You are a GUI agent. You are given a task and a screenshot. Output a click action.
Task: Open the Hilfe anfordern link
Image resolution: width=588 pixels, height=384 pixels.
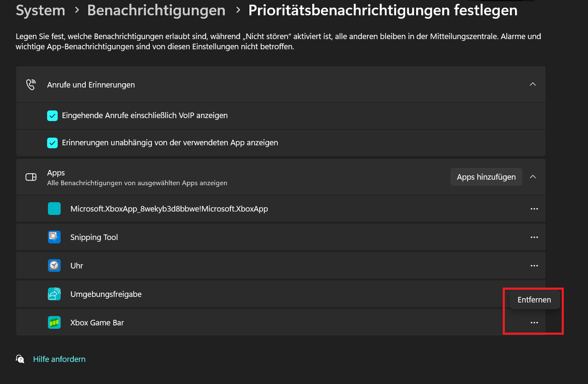pyautogui.click(x=59, y=359)
